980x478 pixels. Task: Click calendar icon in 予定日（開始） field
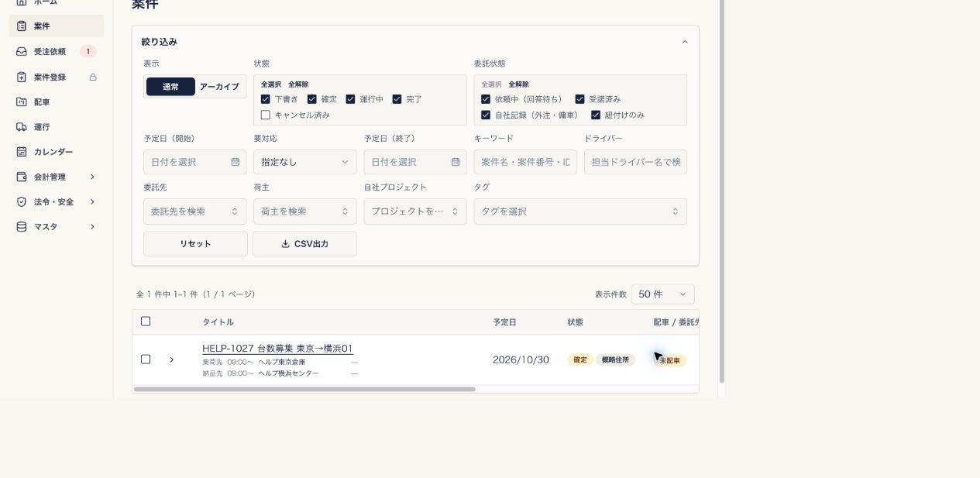(236, 162)
